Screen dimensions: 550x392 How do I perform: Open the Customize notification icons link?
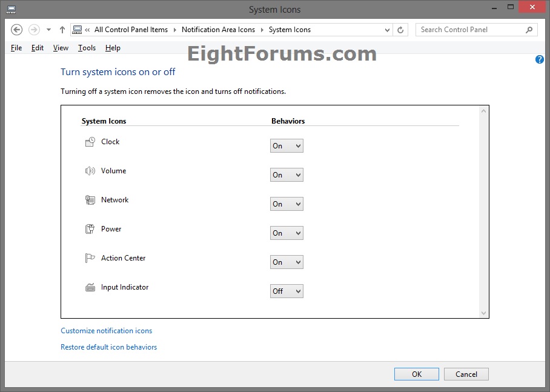click(107, 331)
